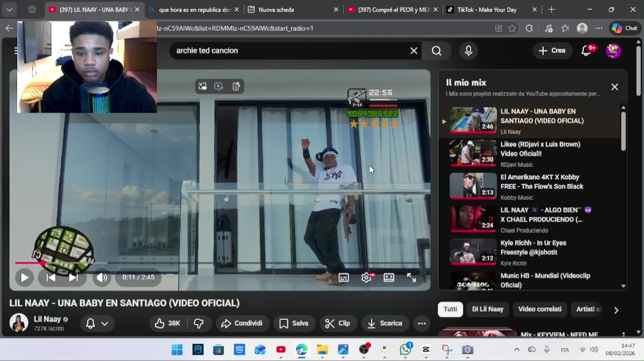Click the Condividi share button
This screenshot has height=361, width=644.
(x=242, y=323)
